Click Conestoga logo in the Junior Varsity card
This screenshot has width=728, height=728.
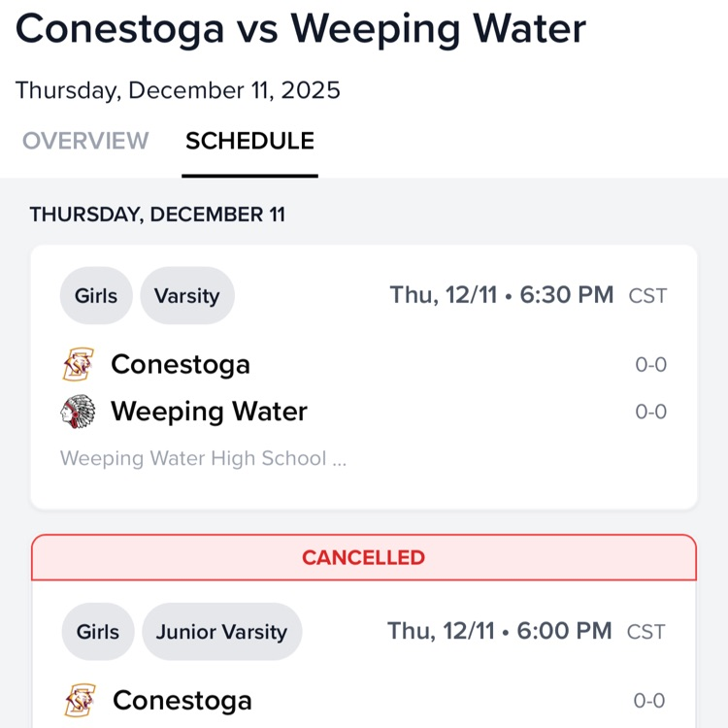pyautogui.click(x=79, y=701)
